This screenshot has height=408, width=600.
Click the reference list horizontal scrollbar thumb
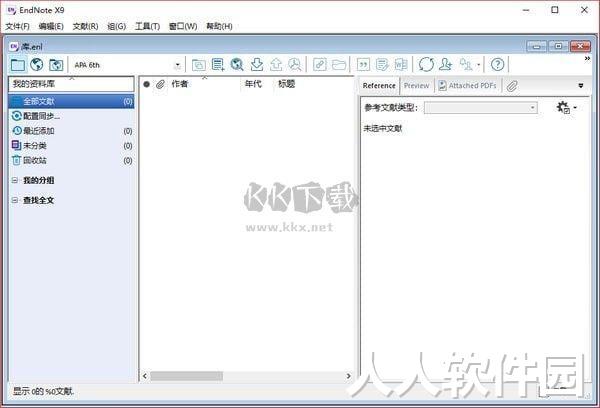[x=186, y=376]
